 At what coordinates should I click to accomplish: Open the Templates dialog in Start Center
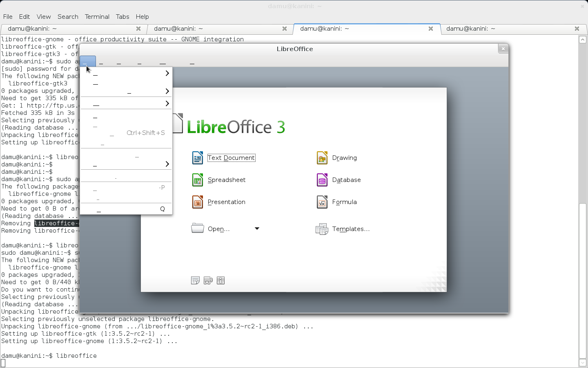(x=343, y=229)
